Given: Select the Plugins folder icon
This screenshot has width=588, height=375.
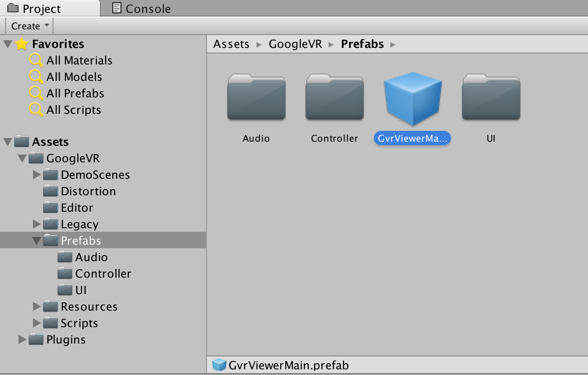Looking at the screenshot, I should [x=36, y=339].
